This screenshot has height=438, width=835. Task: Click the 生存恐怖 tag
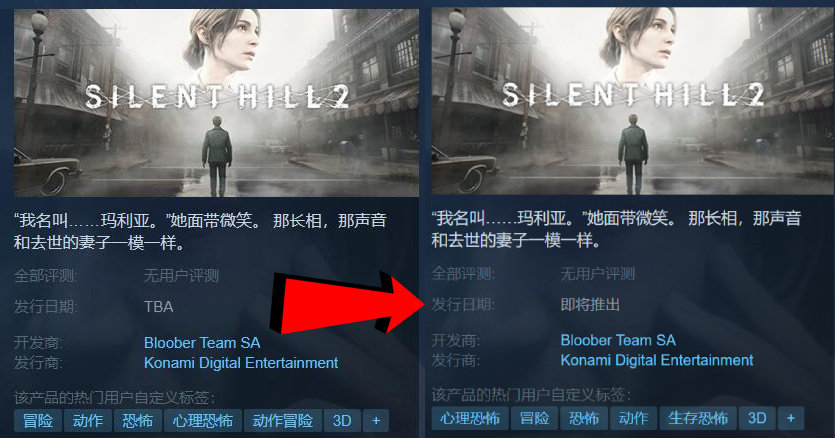(x=698, y=418)
